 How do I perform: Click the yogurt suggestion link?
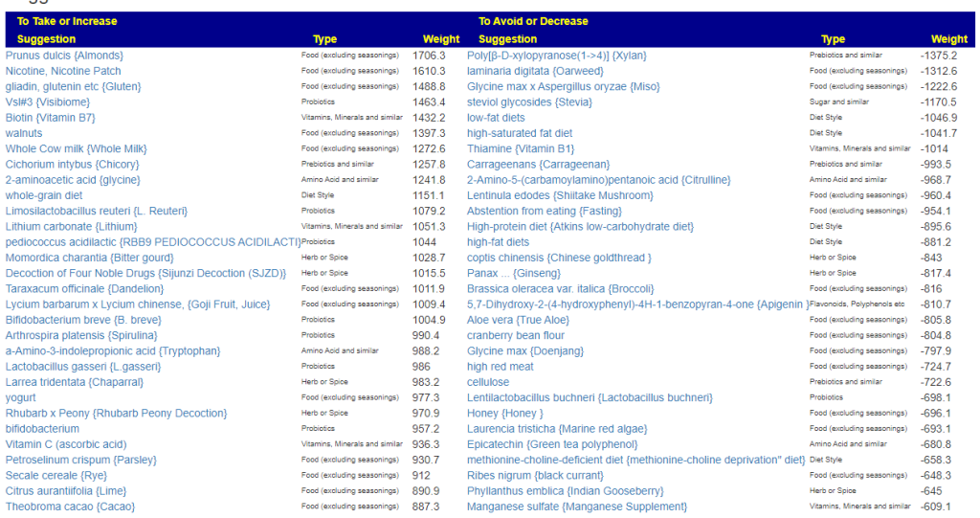[21, 398]
